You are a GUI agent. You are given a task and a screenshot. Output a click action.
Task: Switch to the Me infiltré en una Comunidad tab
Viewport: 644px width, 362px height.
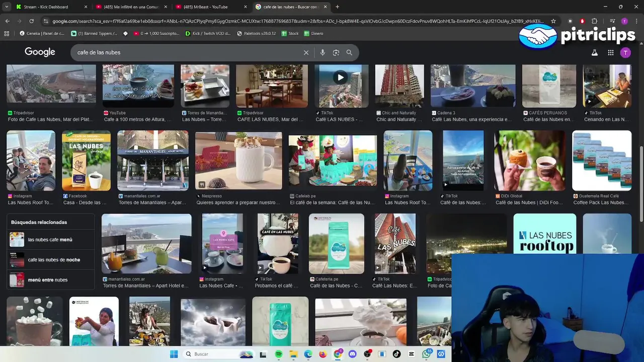pos(132,7)
